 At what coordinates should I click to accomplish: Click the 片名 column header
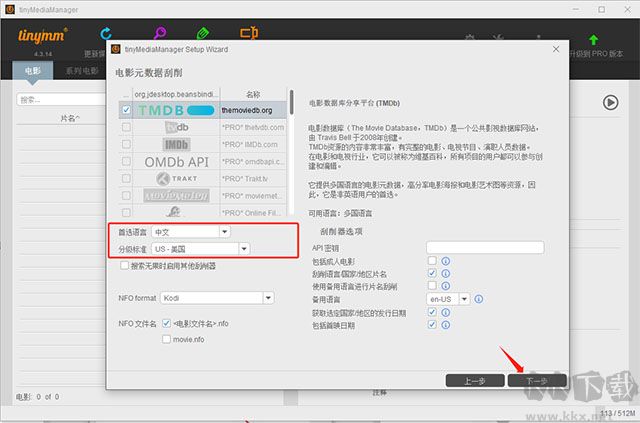70,118
